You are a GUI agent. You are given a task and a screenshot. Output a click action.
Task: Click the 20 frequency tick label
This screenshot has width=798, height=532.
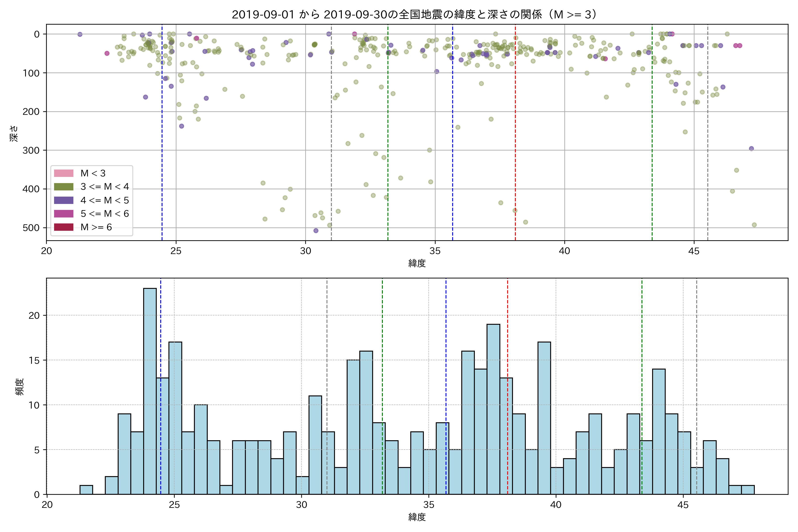34,315
